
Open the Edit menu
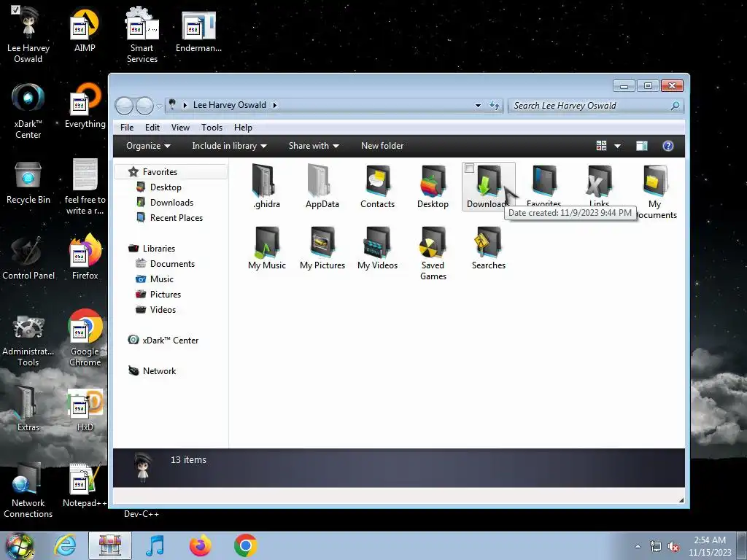click(152, 128)
